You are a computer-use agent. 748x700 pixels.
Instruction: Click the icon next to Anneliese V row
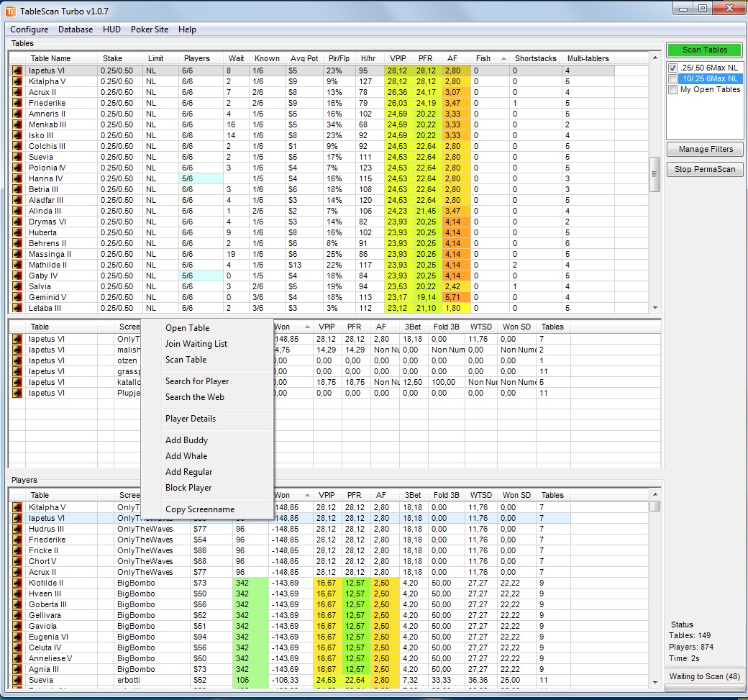pyautogui.click(x=18, y=658)
